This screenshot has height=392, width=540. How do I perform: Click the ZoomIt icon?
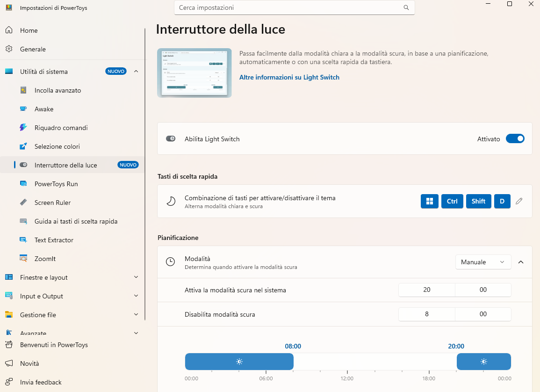pyautogui.click(x=23, y=259)
